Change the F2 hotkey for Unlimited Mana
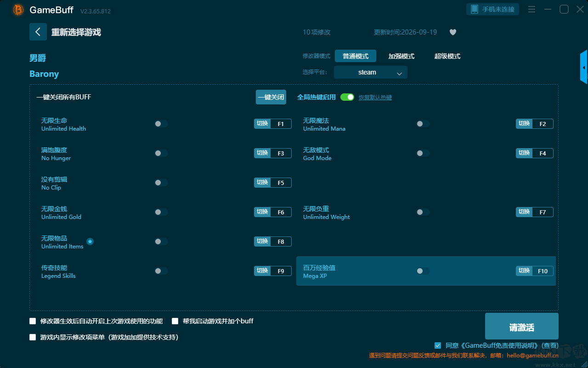The height and width of the screenshot is (368, 588). (543, 124)
